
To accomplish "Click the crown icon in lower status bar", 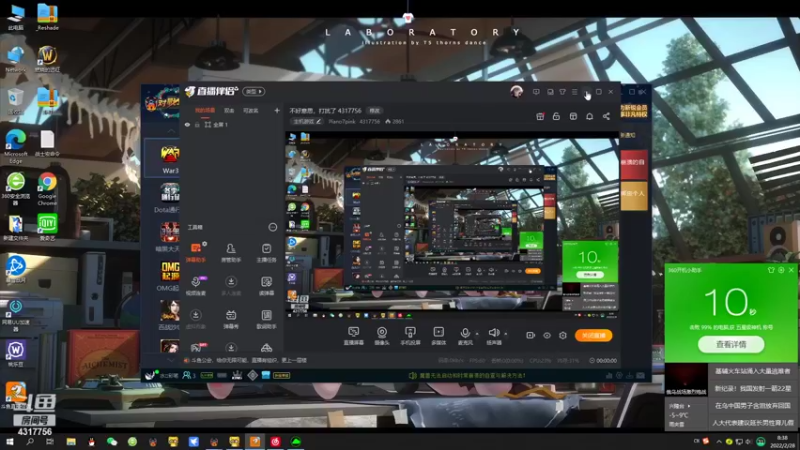I will coord(237,375).
